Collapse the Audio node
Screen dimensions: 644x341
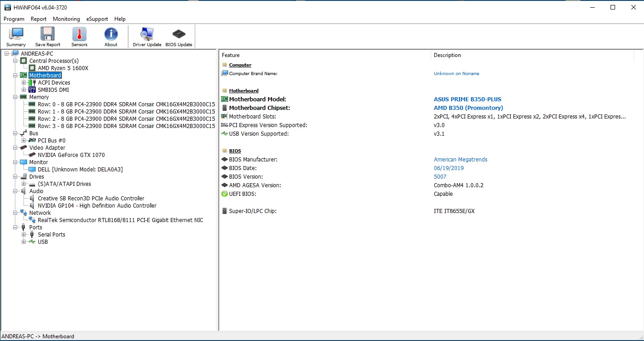pyautogui.click(x=15, y=191)
